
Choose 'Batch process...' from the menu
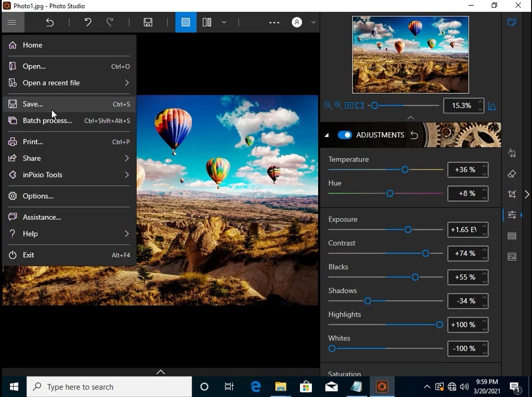[x=47, y=120]
